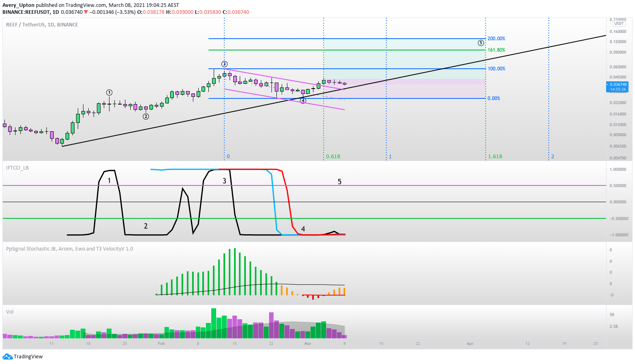Click the 1.618 time zone label

tap(495, 157)
